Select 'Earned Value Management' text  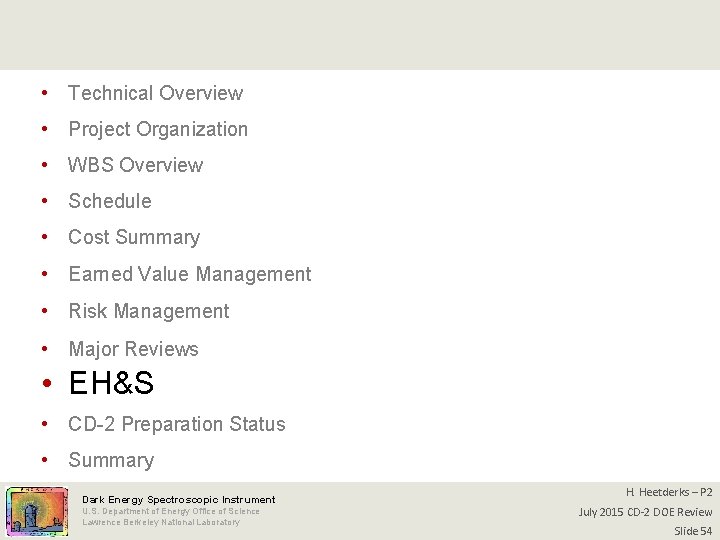(x=190, y=274)
